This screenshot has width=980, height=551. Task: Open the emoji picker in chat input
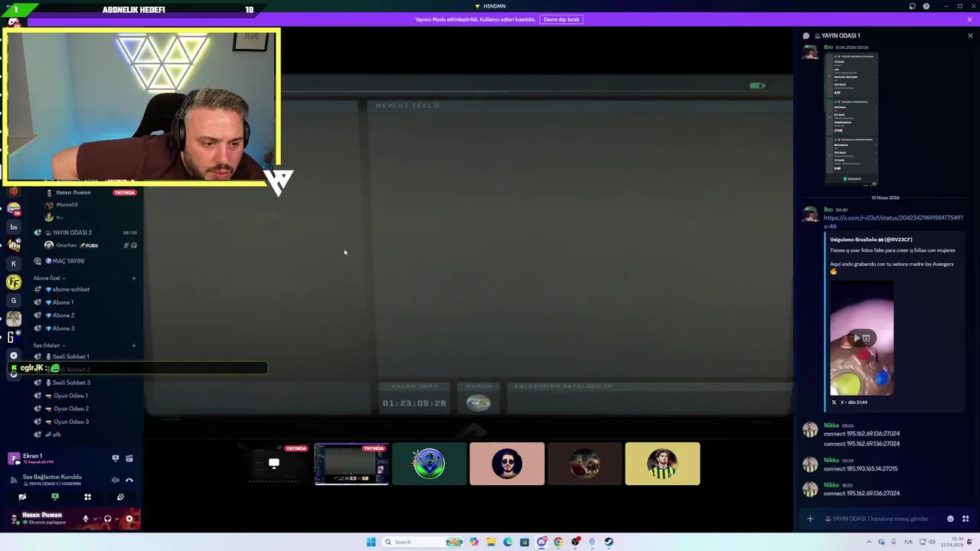(951, 519)
